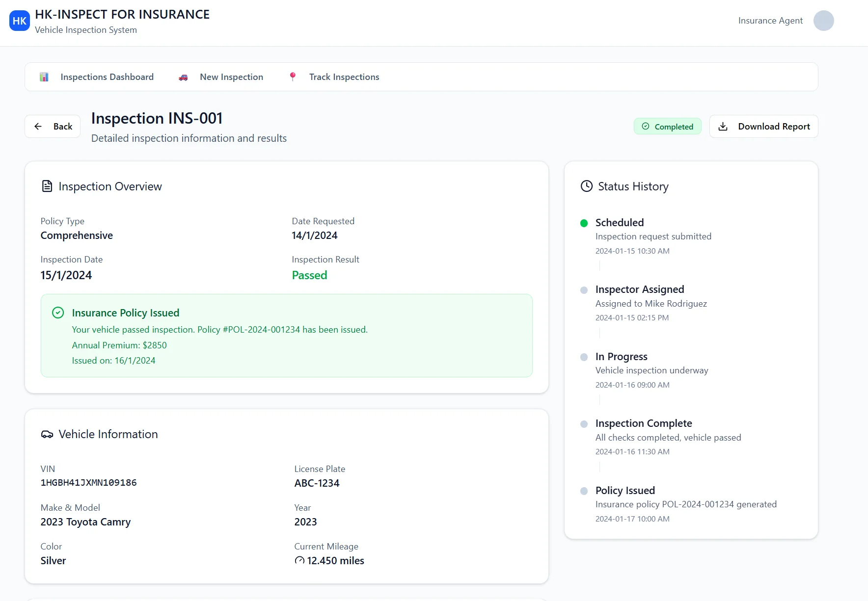Select the green Scheduled timeline dot

[584, 223]
